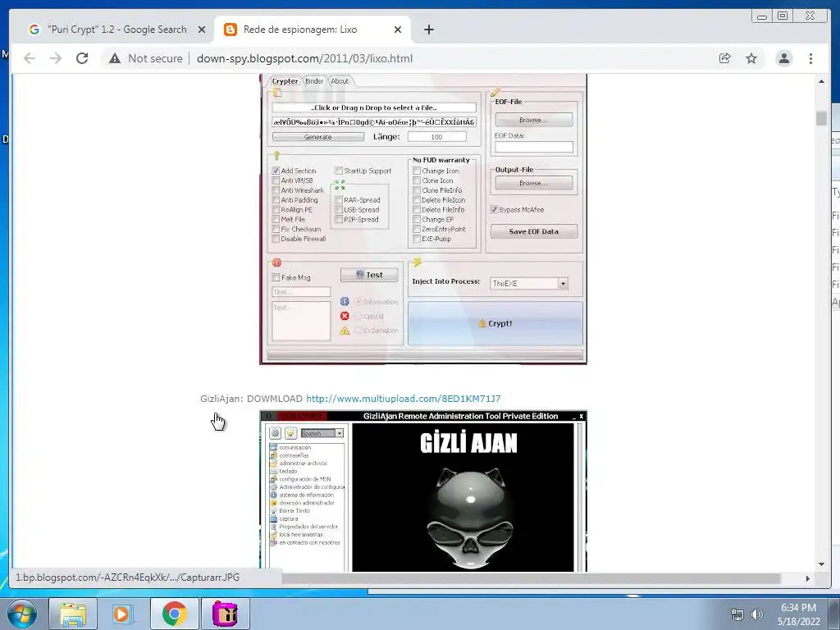Viewport: 840px width, 630px height.
Task: Click the horizontal scrollbar right arrow
Action: click(x=808, y=578)
